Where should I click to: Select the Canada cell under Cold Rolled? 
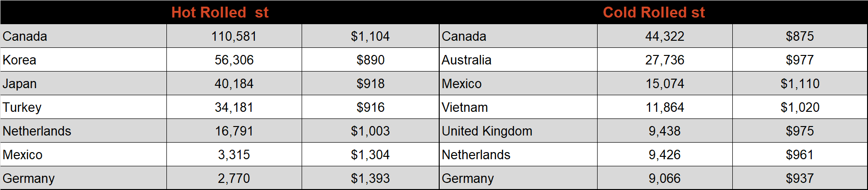pyautogui.click(x=519, y=36)
